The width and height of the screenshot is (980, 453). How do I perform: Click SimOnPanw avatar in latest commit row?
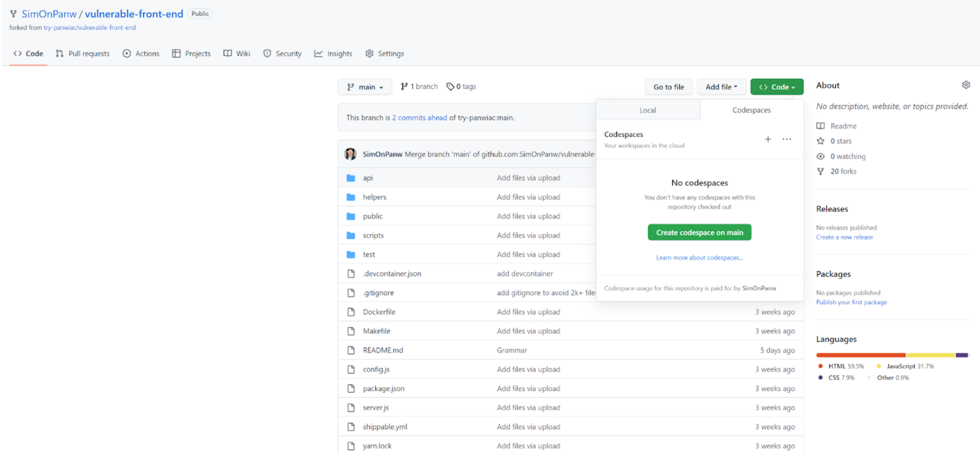350,154
